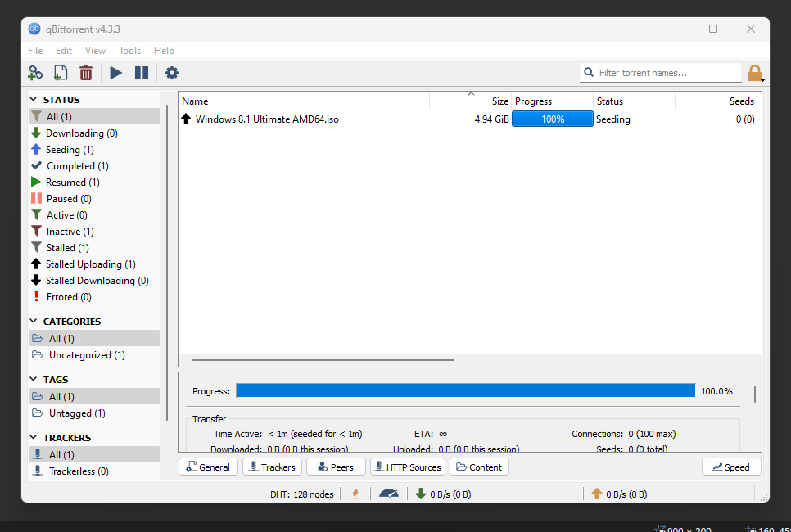The image size is (791, 532).
Task: Sort by the Name column header
Action: tap(304, 101)
